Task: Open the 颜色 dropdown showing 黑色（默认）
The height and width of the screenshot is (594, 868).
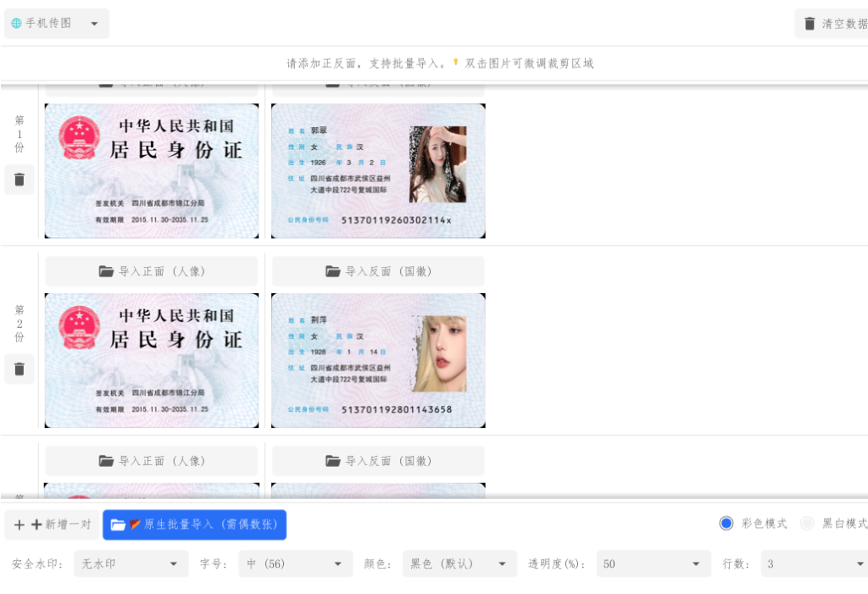Action: 460,563
